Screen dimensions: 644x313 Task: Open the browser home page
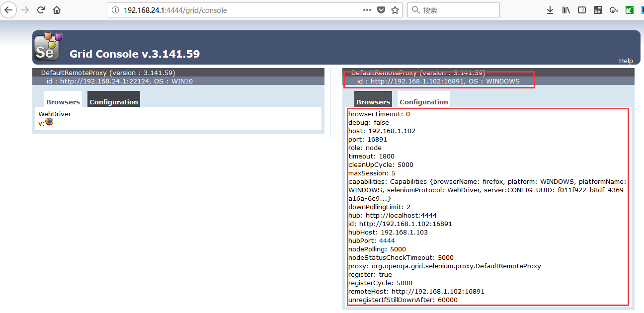[x=57, y=10]
